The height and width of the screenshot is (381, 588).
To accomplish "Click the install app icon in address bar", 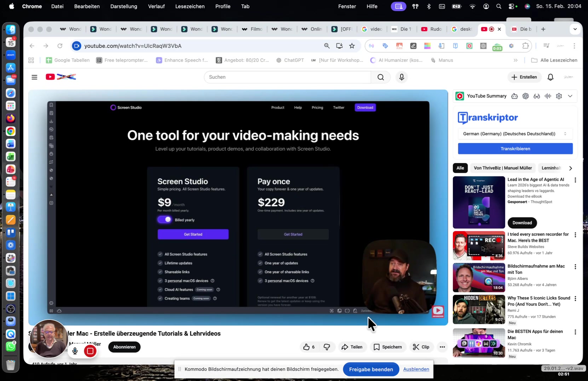I will pyautogui.click(x=339, y=46).
